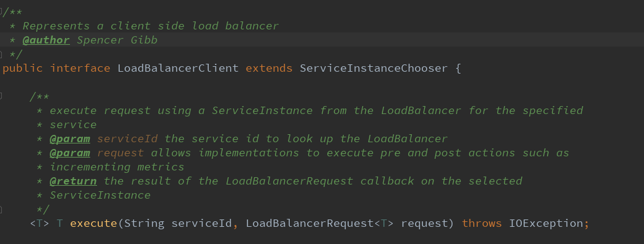Click the @param tag before request
The image size is (644, 244).
point(70,153)
